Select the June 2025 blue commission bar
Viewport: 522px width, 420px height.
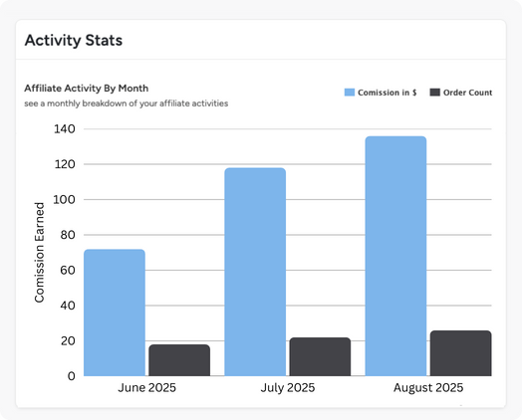[x=115, y=313]
